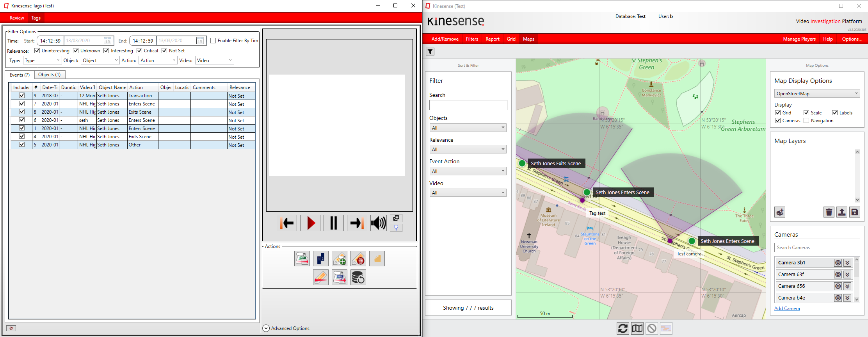Delete map layer with trash icon
The height and width of the screenshot is (337, 868).
(x=829, y=212)
